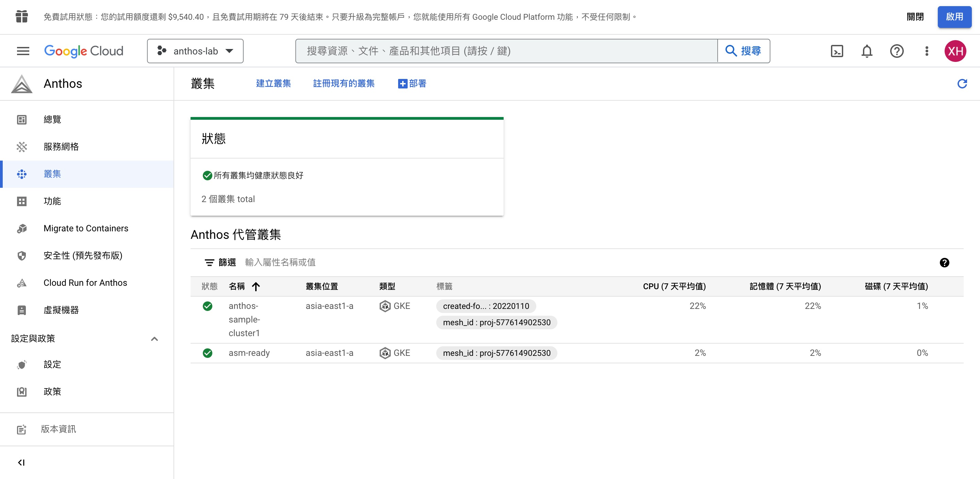The image size is (980, 479).
Task: Open the asm-ready cluster row
Action: coord(249,353)
